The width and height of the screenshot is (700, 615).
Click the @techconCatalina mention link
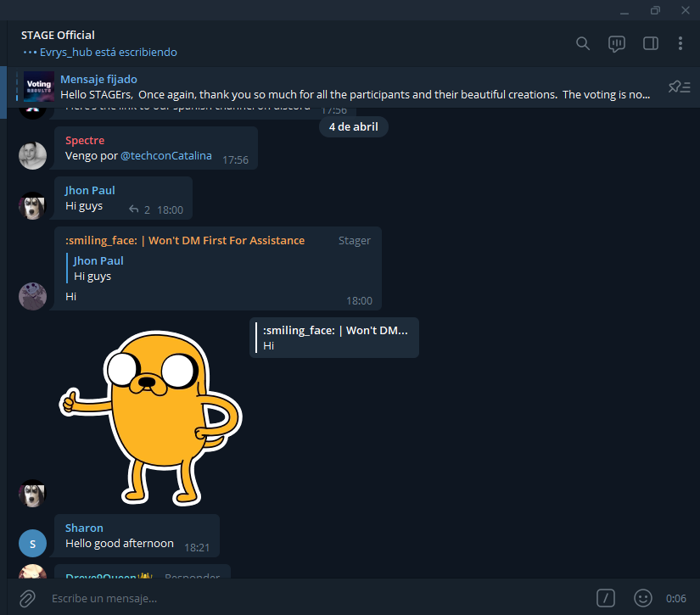[x=166, y=156]
